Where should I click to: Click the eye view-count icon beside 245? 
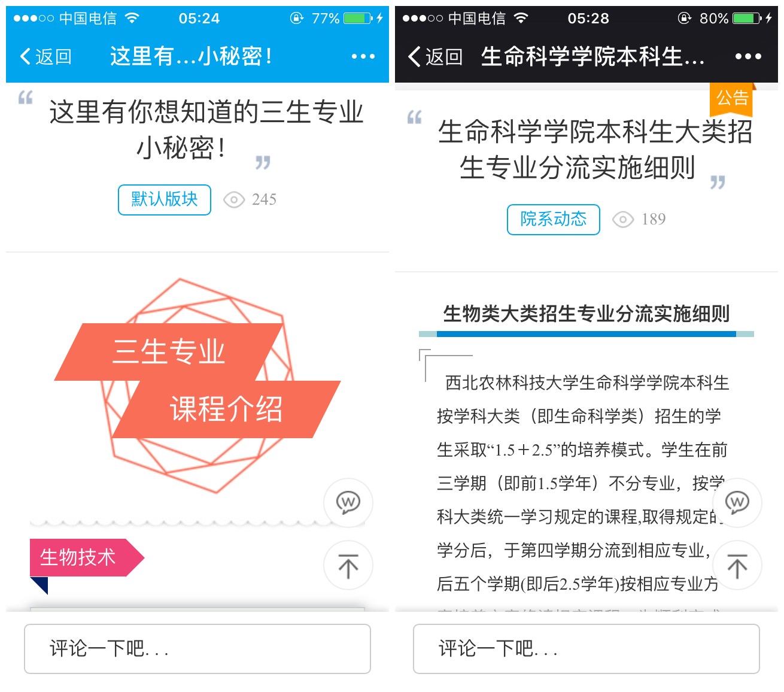click(x=234, y=200)
